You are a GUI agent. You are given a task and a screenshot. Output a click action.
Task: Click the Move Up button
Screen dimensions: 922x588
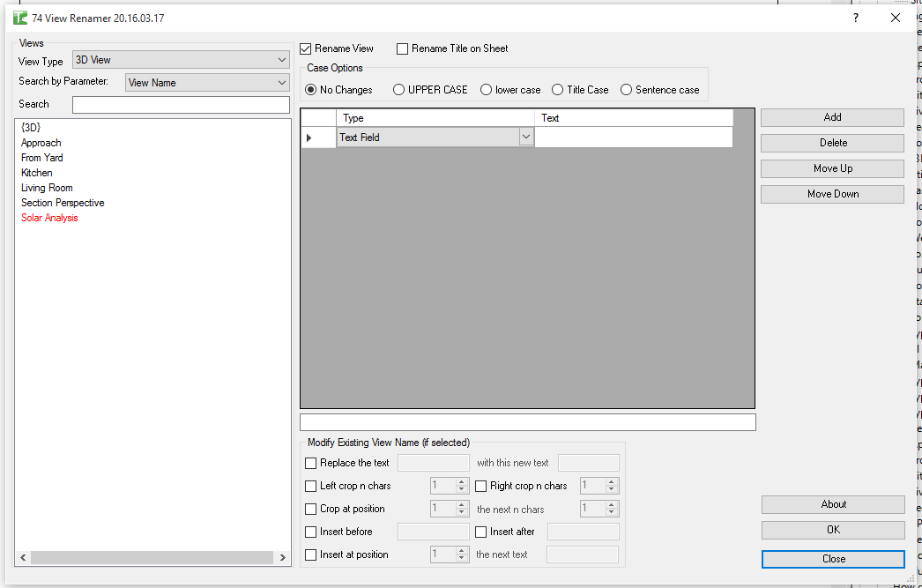click(x=831, y=167)
